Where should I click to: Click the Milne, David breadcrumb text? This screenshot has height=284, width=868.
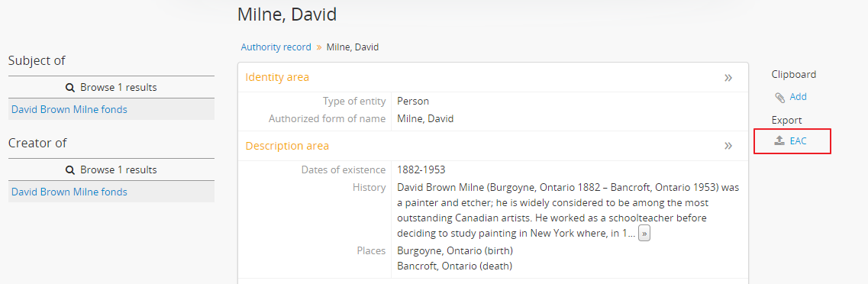(x=353, y=47)
